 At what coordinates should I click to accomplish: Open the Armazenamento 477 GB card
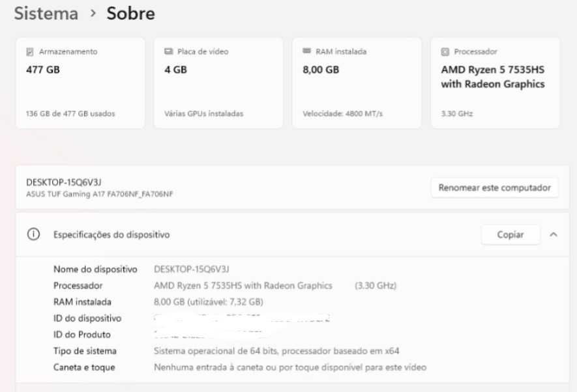80,83
